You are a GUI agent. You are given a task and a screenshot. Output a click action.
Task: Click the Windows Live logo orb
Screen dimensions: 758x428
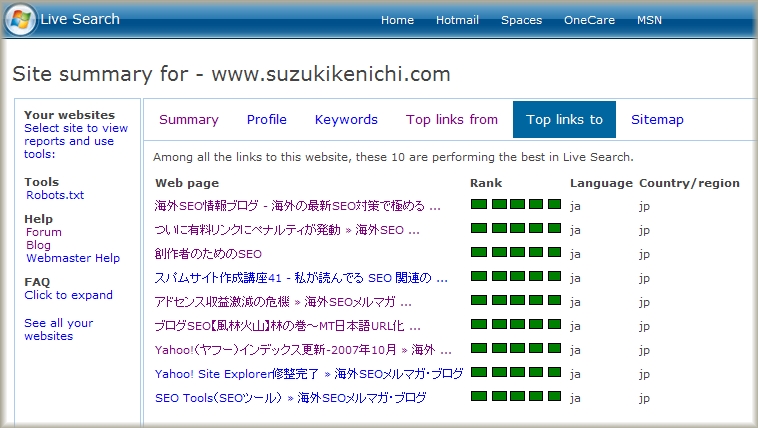(x=21, y=19)
